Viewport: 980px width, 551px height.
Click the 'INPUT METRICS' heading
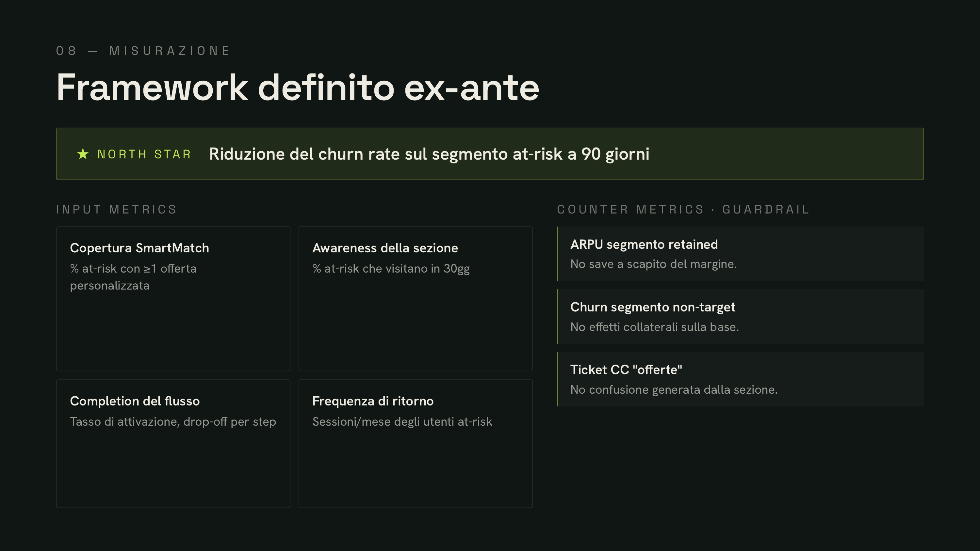pyautogui.click(x=116, y=210)
